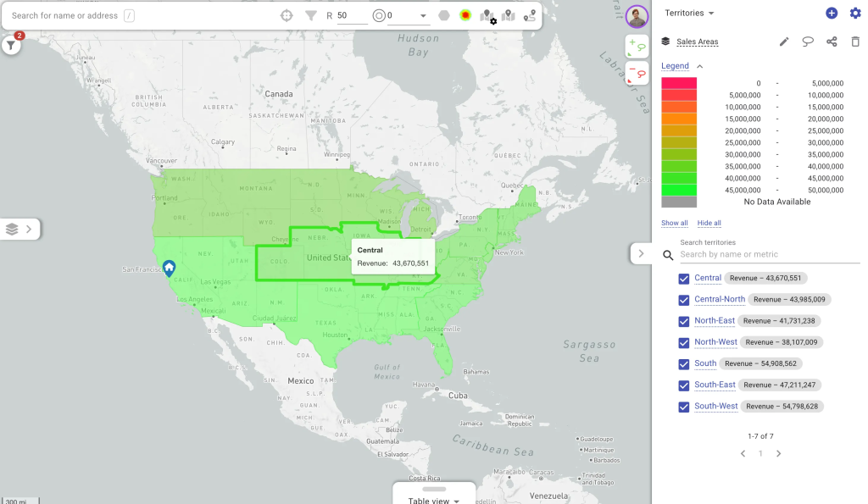The height and width of the screenshot is (504, 868).
Task: Click the blue add territory plus button
Action: [832, 14]
